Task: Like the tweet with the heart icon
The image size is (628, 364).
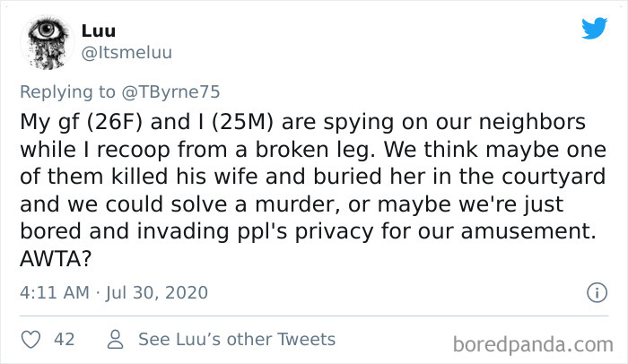Action: tap(31, 340)
